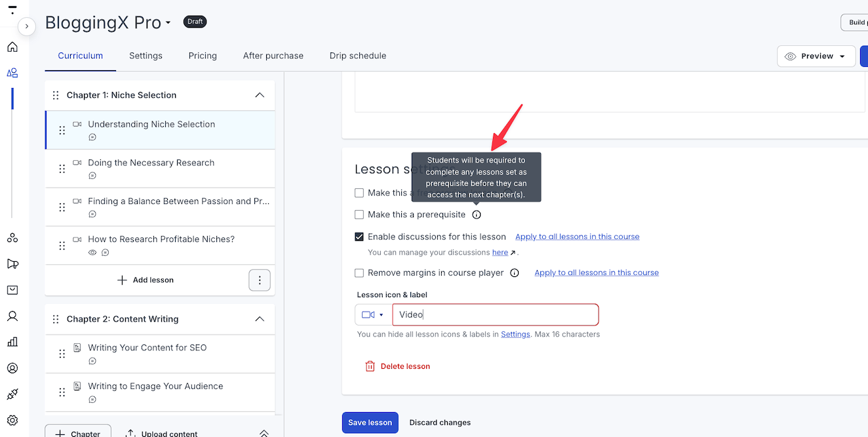The width and height of the screenshot is (868, 437).
Task: Click the analytics bar chart sidebar icon
Action: (x=12, y=342)
